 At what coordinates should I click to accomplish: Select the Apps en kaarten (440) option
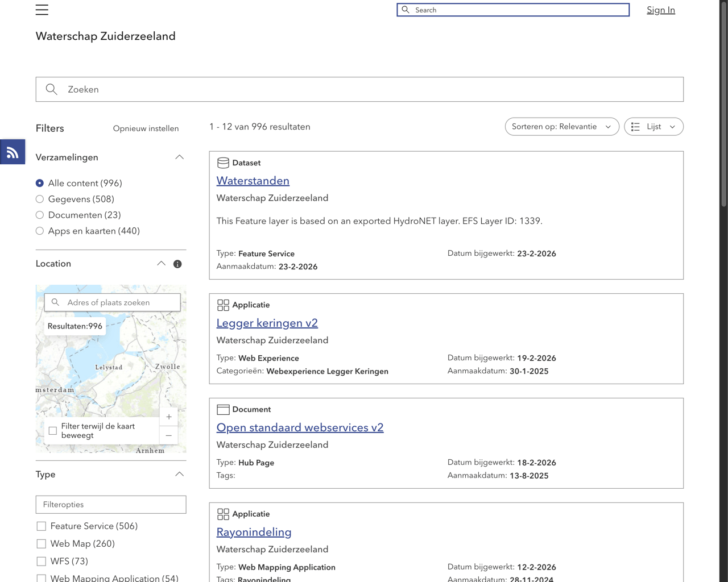40,231
